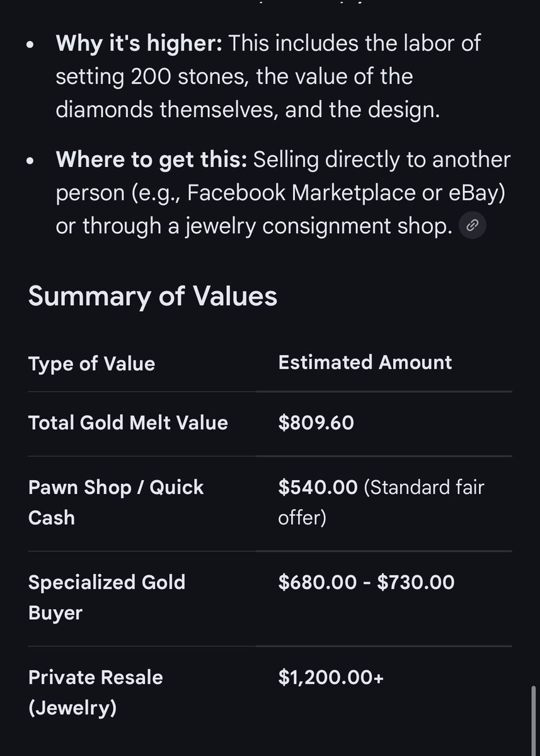
Task: Tap the "Specialized Gold Buyer" row label
Action: click(106, 597)
